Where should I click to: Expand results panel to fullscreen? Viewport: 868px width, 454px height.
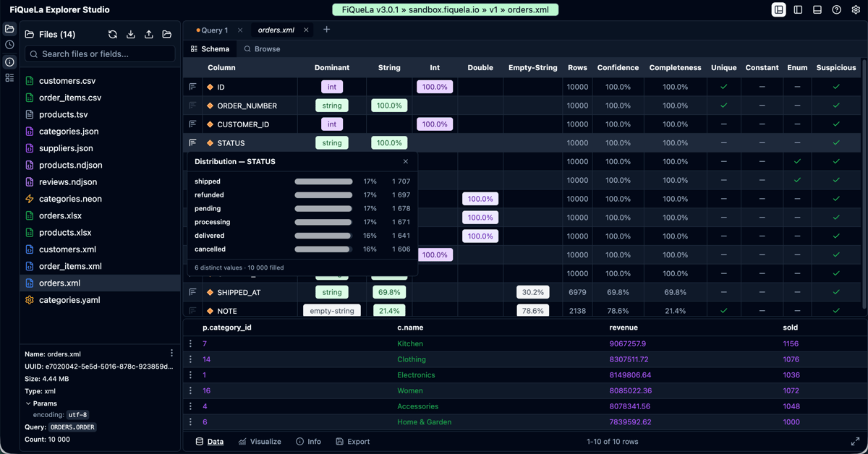click(x=856, y=442)
